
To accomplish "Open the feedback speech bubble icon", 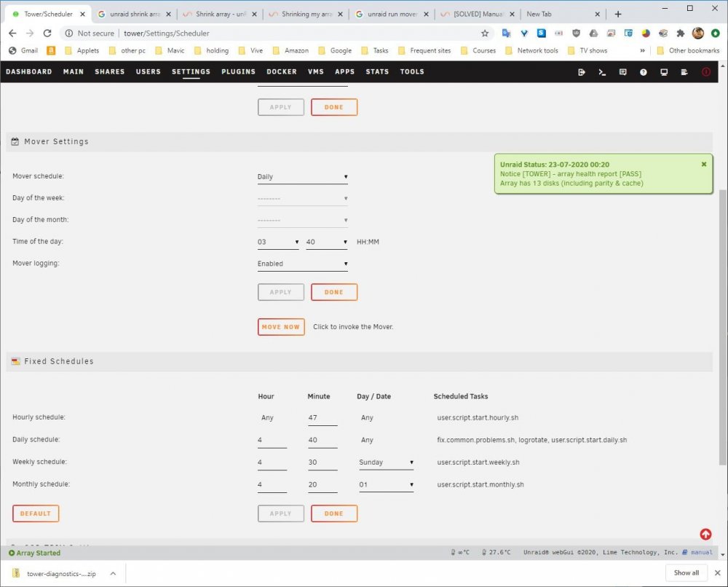I will coord(622,72).
